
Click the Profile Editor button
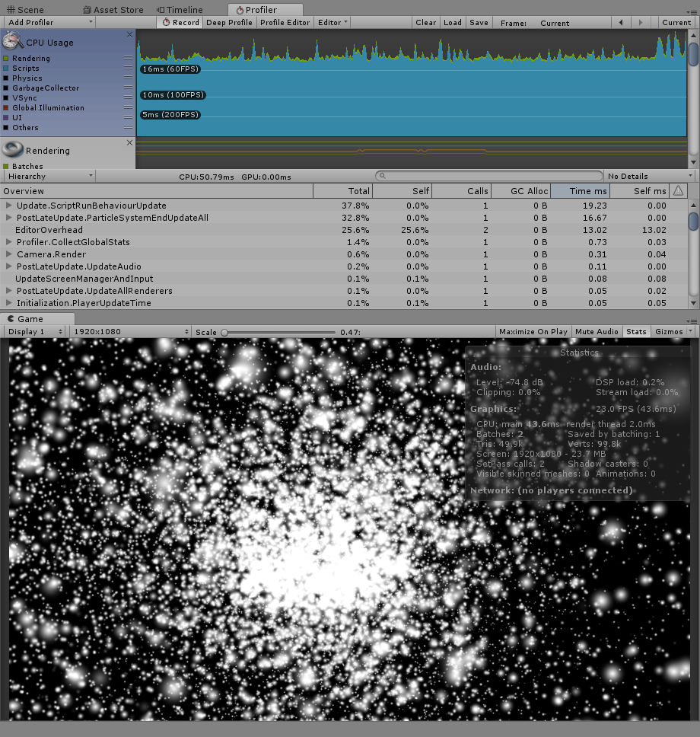point(285,23)
